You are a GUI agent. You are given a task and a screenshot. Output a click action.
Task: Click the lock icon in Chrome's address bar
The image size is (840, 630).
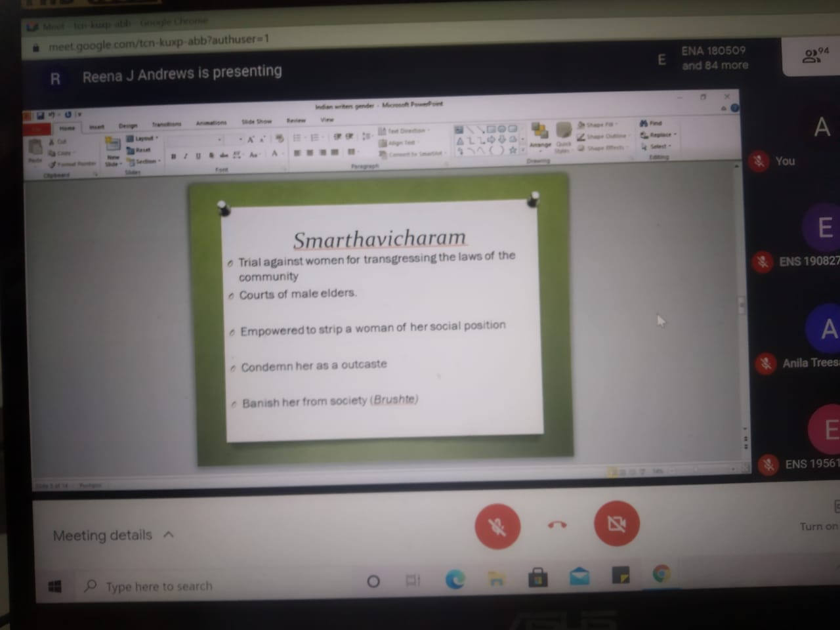(36, 47)
